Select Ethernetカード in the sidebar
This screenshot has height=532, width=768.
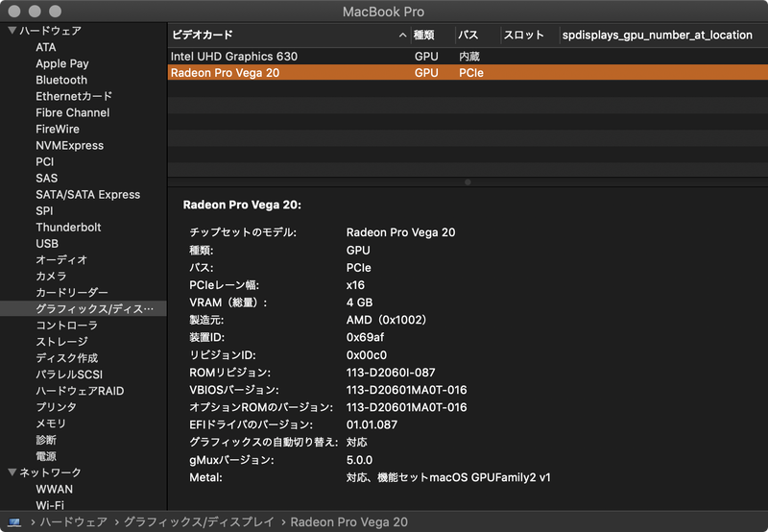74,96
